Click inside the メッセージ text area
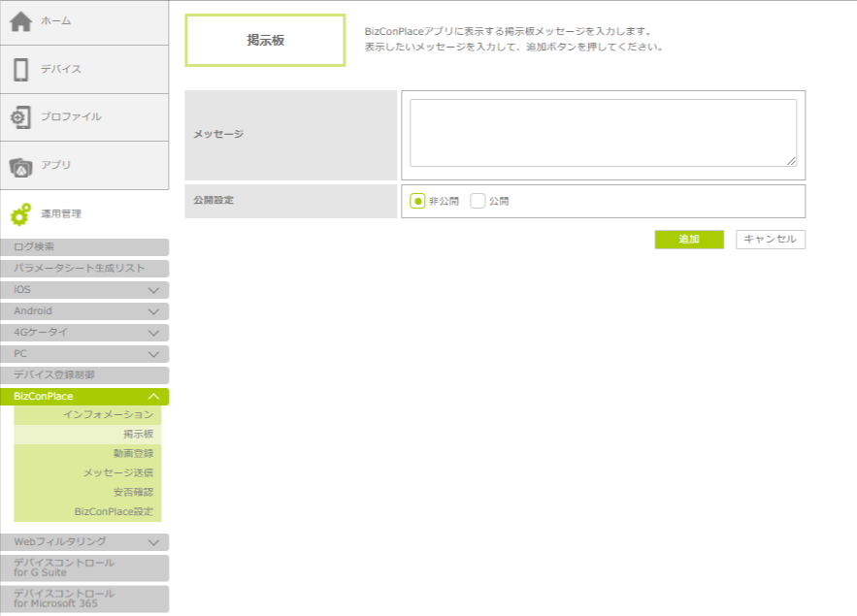 (603, 133)
